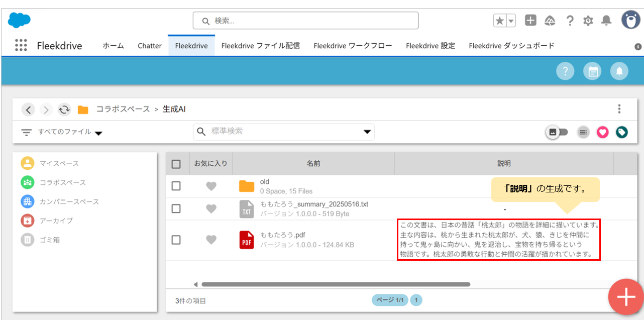The height and width of the screenshot is (320, 644).
Task: Refresh the file list
Action: [x=64, y=110]
